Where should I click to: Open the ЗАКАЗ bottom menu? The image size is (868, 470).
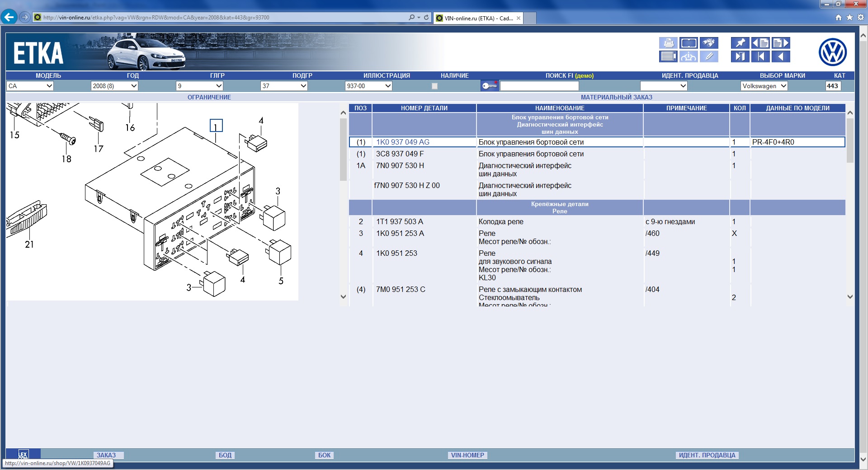coord(106,455)
